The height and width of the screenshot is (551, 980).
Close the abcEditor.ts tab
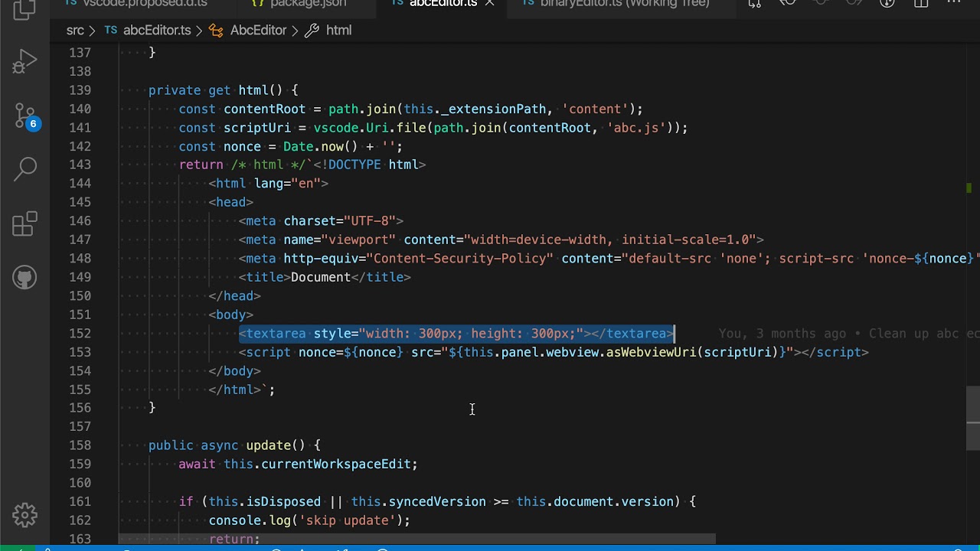tap(490, 3)
